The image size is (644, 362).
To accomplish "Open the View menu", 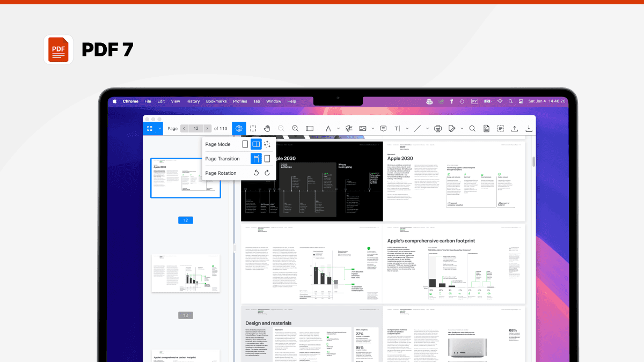I will [x=175, y=101].
